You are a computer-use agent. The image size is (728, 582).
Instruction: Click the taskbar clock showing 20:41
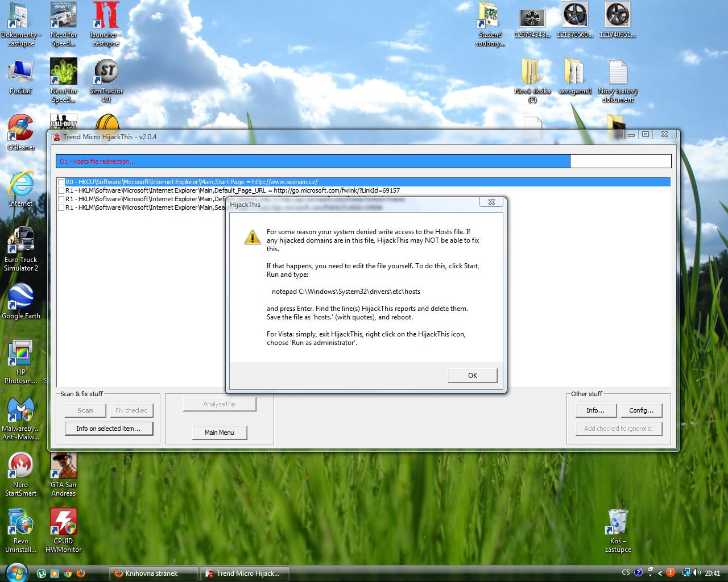(713, 573)
